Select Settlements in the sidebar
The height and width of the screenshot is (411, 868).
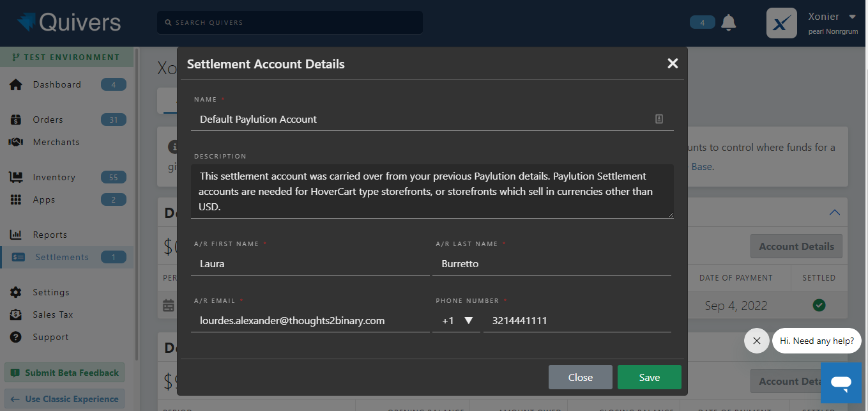(x=62, y=257)
